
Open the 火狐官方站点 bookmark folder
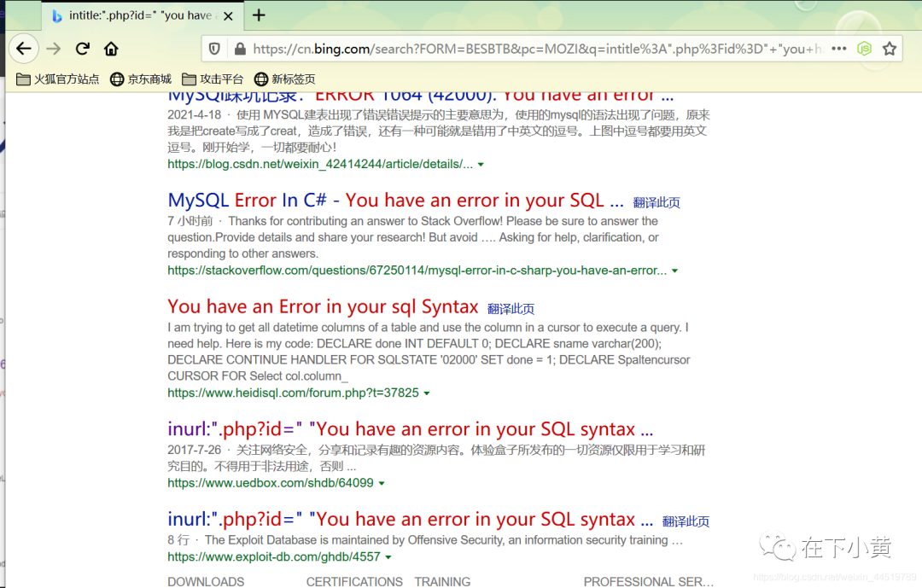[58, 79]
